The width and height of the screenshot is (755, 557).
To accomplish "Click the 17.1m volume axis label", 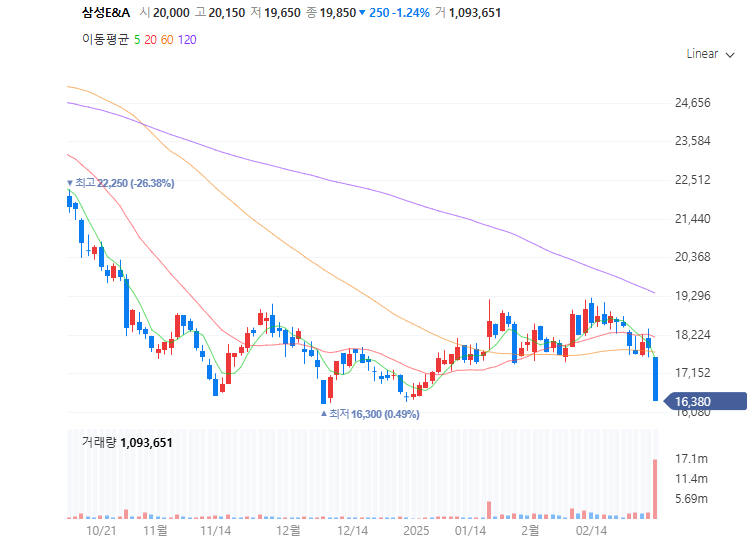I will click(691, 459).
